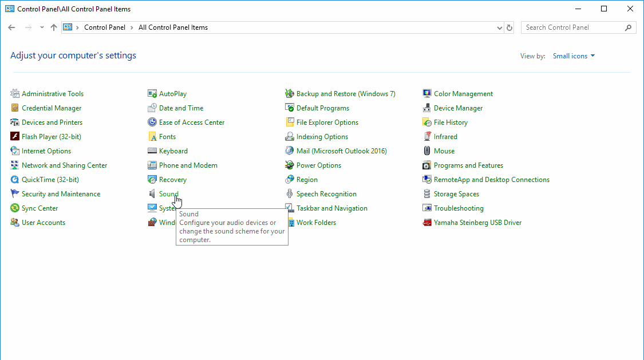Viewport: 644px width, 360px height.
Task: Click the Storage Spaces icon
Action: (x=427, y=194)
